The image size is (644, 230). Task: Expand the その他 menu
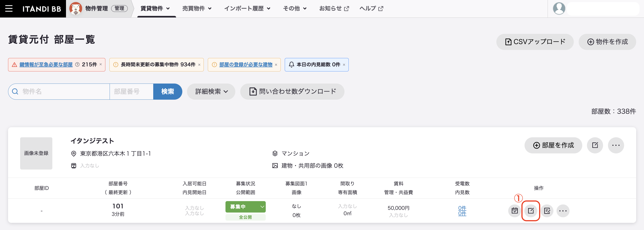coord(295,9)
